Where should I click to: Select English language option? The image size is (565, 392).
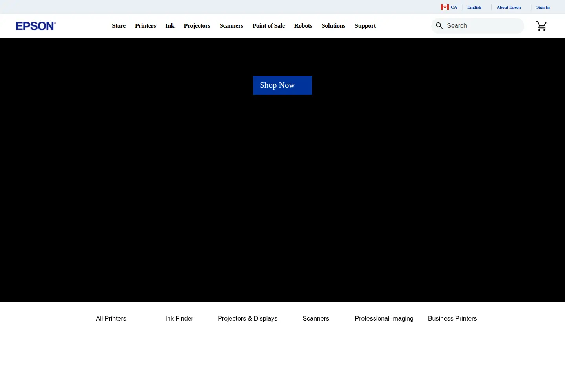pyautogui.click(x=474, y=7)
